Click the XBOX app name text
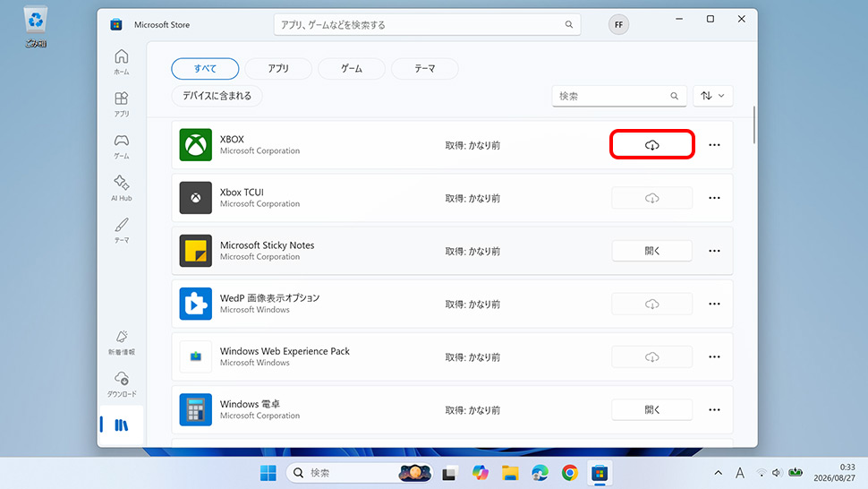The image size is (868, 489). click(232, 139)
